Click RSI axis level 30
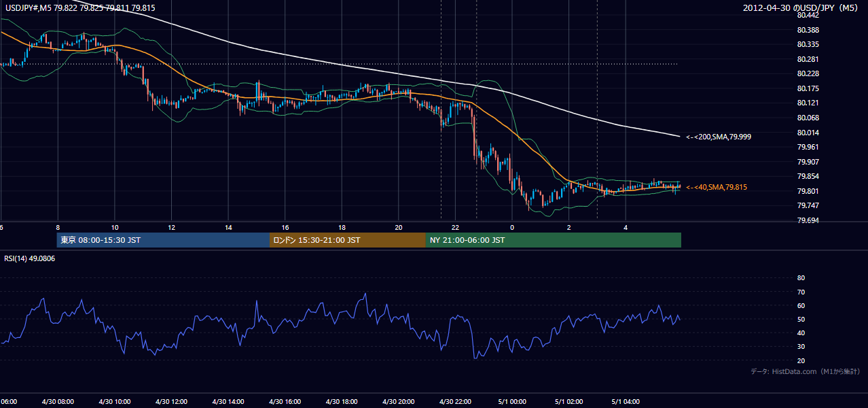Image resolution: width=868 pixels, height=408 pixels. (801, 347)
